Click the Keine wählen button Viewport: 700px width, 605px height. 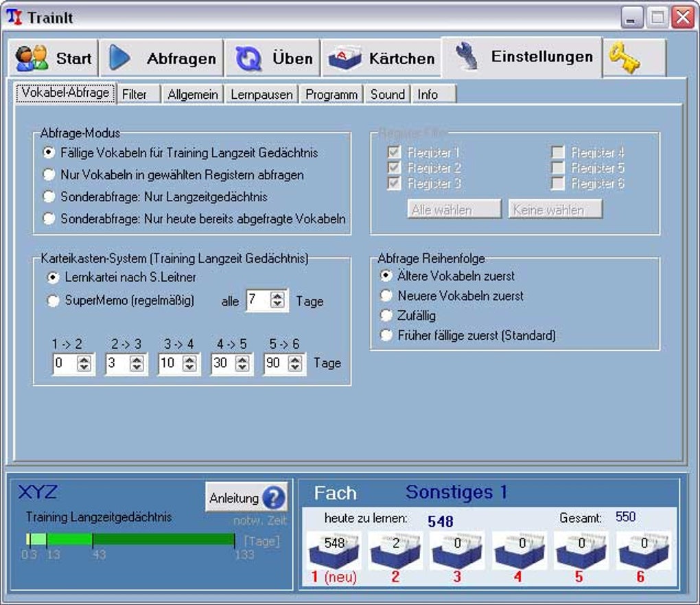pyautogui.click(x=555, y=209)
